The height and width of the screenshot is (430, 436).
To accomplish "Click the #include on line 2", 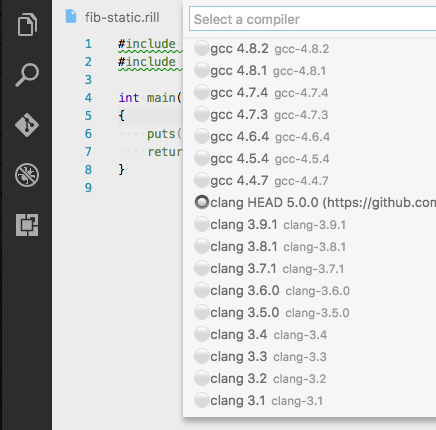I will [147, 62].
